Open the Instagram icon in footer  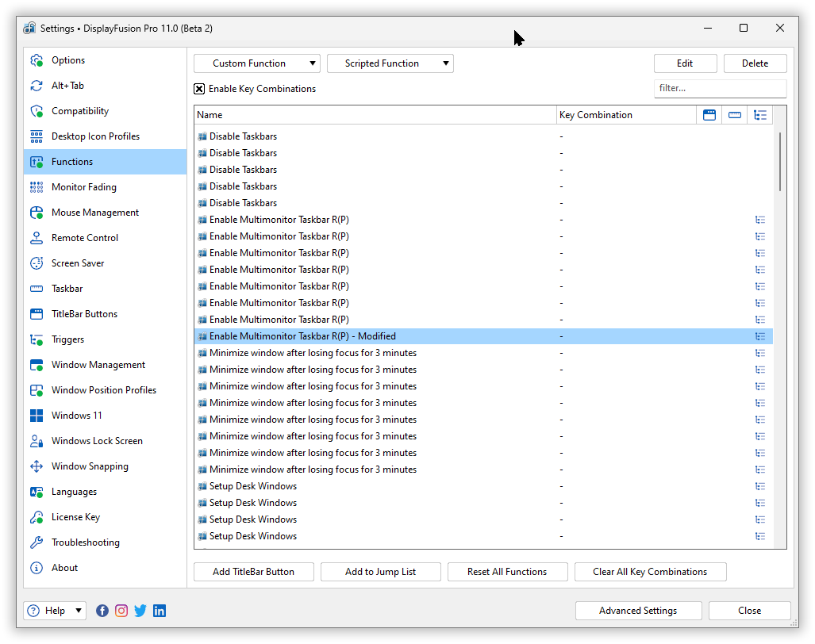121,611
